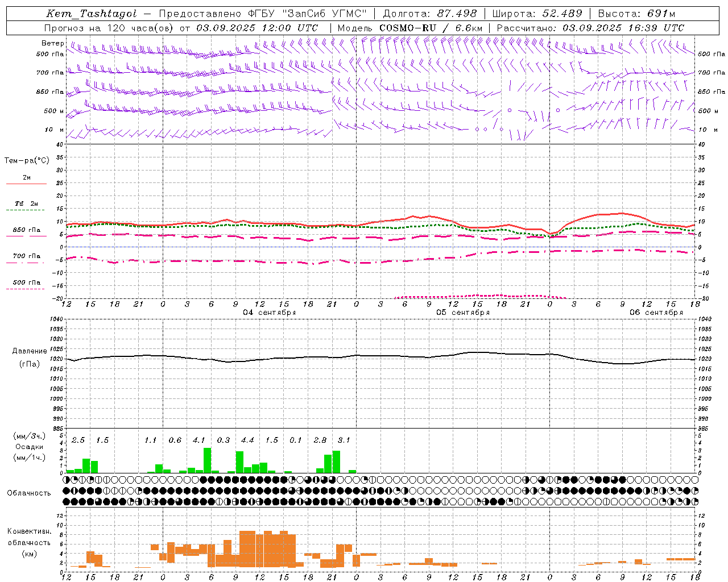The image size is (728, 582).
Task: Click the 'Высота: 691м' elevation value
Action: [x=636, y=14]
